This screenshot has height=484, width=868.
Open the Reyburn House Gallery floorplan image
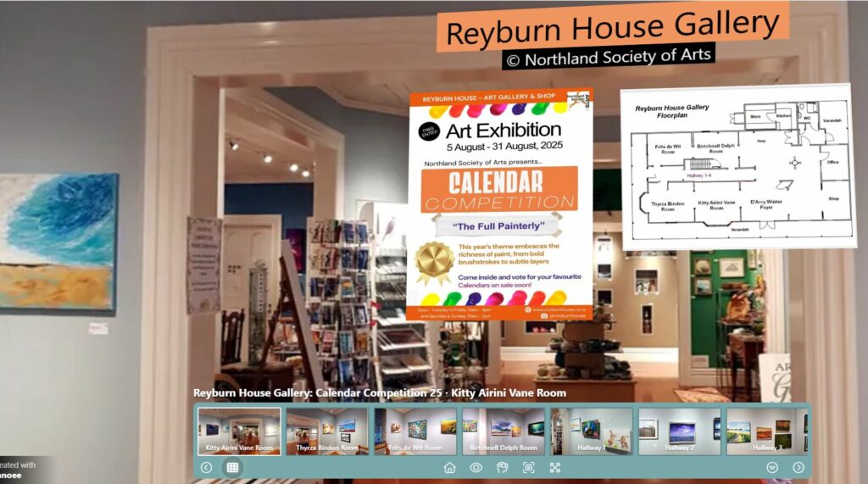coord(738,167)
